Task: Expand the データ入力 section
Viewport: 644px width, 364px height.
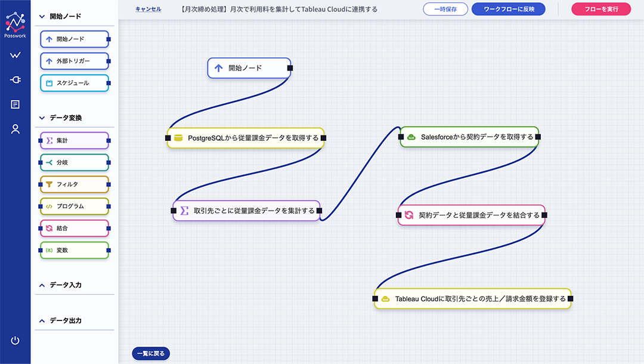Action: (42, 285)
